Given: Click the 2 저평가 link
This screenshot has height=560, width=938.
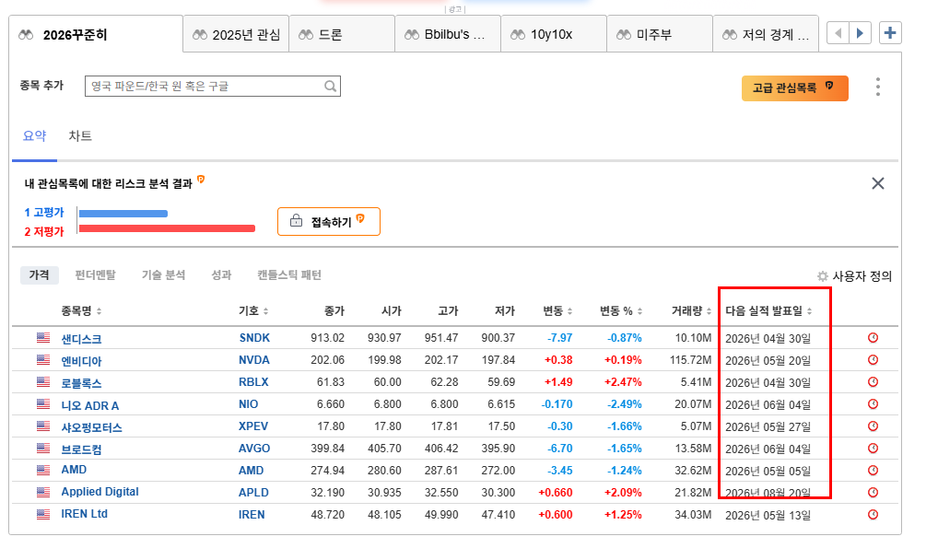Looking at the screenshot, I should pyautogui.click(x=43, y=231).
